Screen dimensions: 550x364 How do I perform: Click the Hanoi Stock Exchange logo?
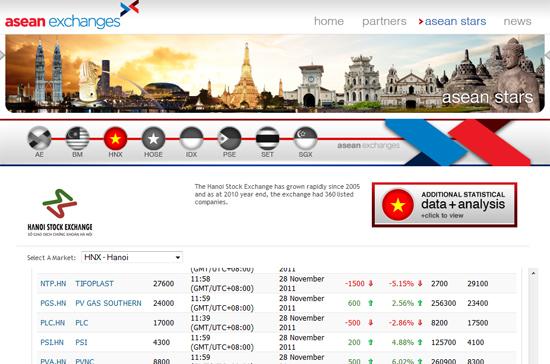(x=60, y=212)
